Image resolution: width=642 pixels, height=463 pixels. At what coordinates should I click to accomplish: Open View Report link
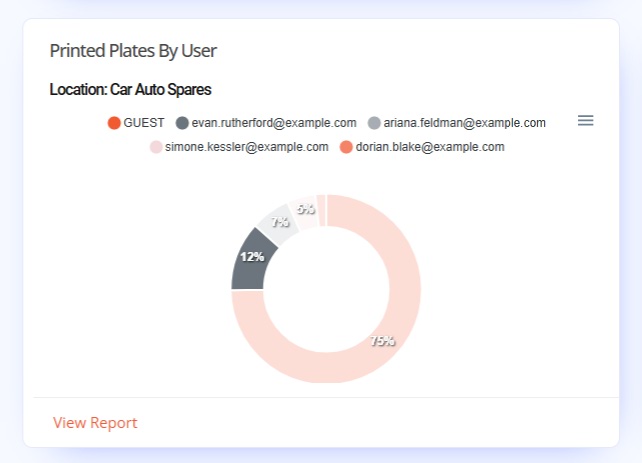[x=95, y=422]
